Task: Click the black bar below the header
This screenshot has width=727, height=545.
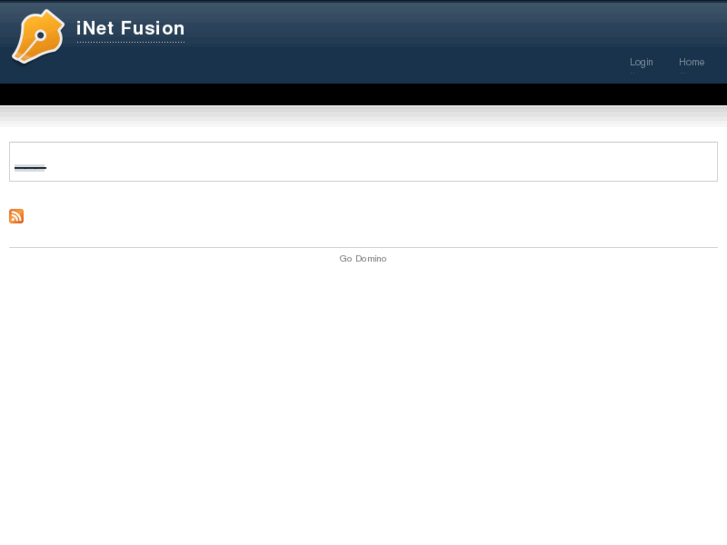Action: (x=364, y=94)
